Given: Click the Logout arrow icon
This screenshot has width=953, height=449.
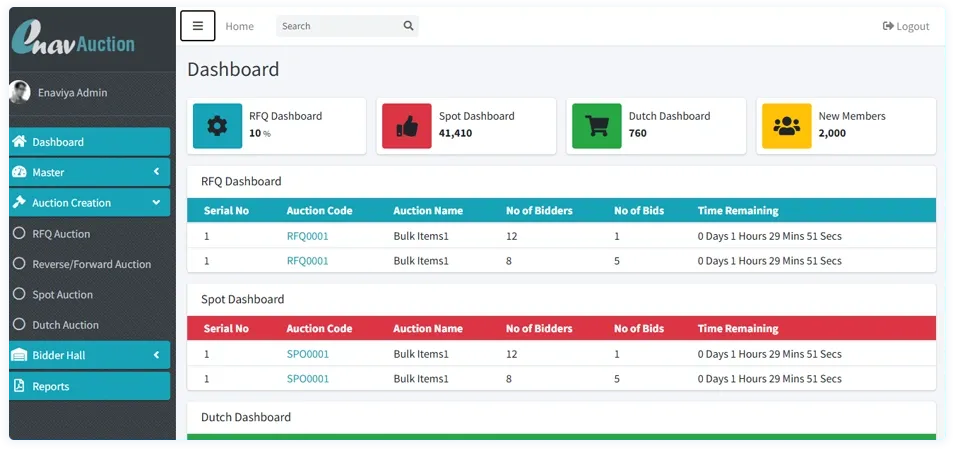Looking at the screenshot, I should (888, 26).
